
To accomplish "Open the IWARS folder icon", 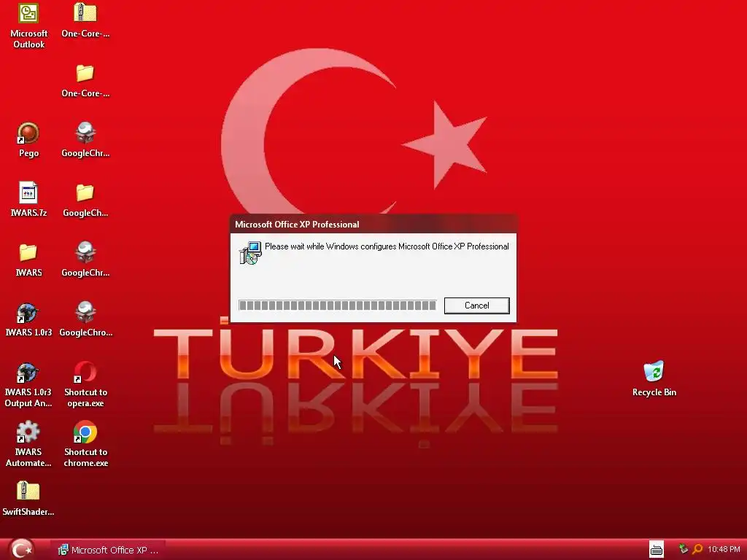I will point(28,252).
